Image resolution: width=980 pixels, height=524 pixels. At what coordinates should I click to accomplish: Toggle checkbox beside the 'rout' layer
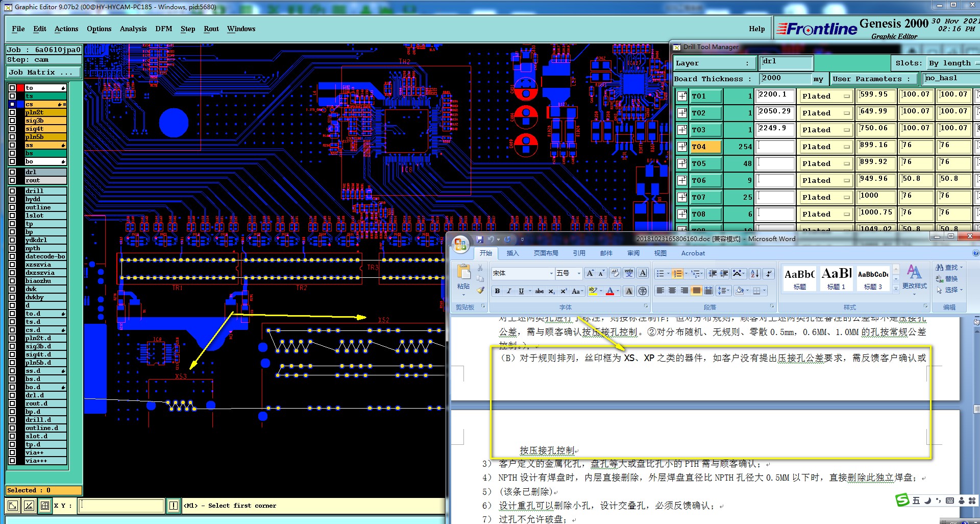(x=12, y=180)
